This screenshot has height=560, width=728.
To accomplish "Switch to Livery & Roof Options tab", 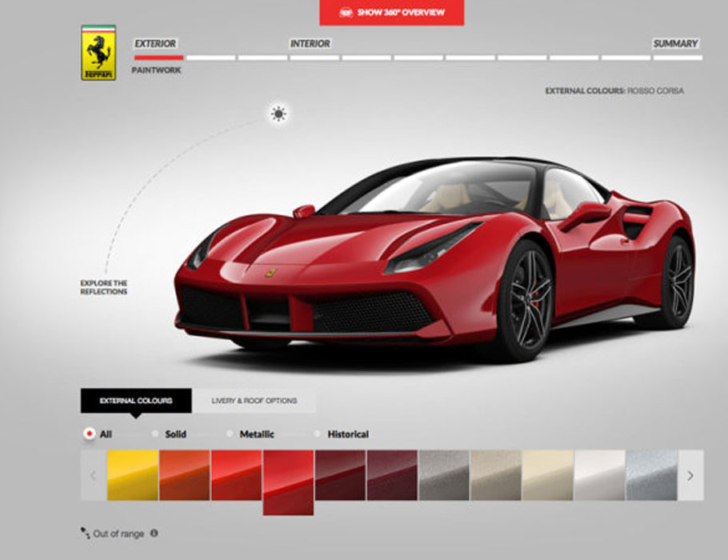I will point(254,401).
